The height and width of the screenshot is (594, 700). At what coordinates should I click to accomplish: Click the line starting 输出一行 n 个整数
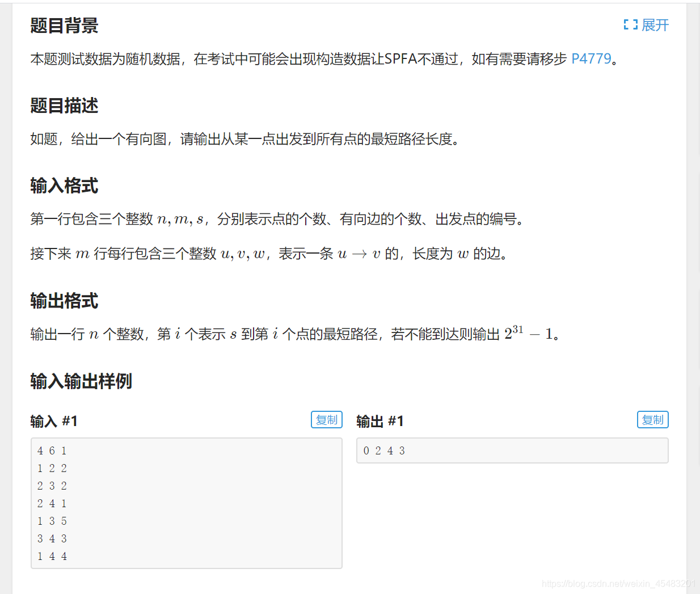[295, 333]
